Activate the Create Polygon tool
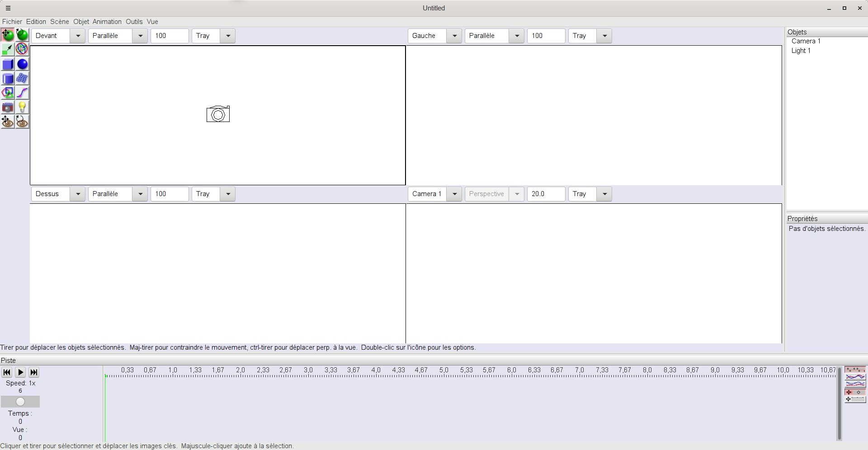 pos(8,93)
